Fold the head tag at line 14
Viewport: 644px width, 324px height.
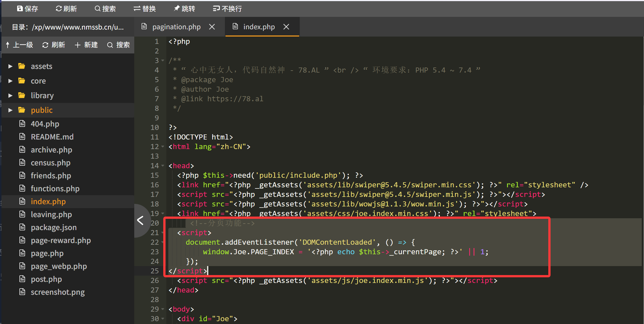coord(163,166)
